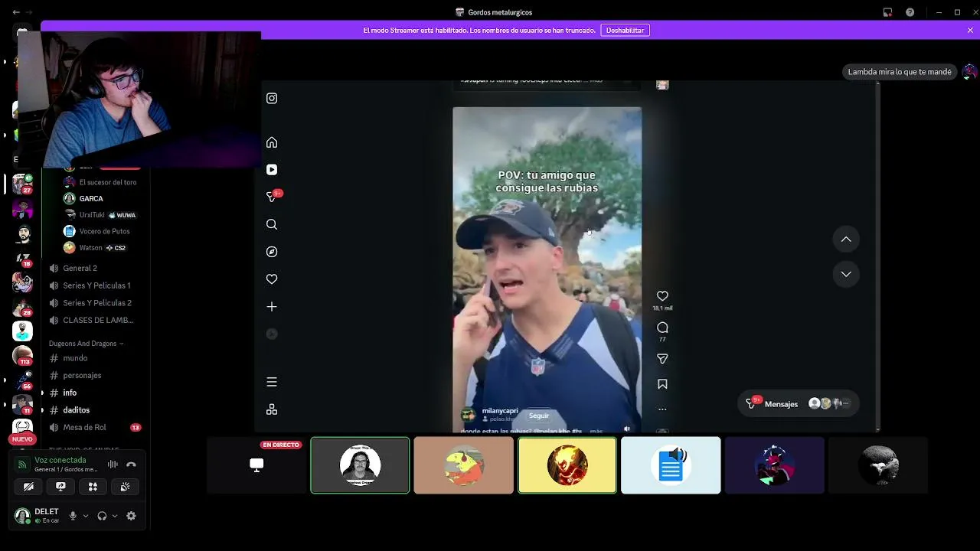The image size is (980, 551).
Task: Toggle noise suppression waveform icon
Action: pos(113,464)
